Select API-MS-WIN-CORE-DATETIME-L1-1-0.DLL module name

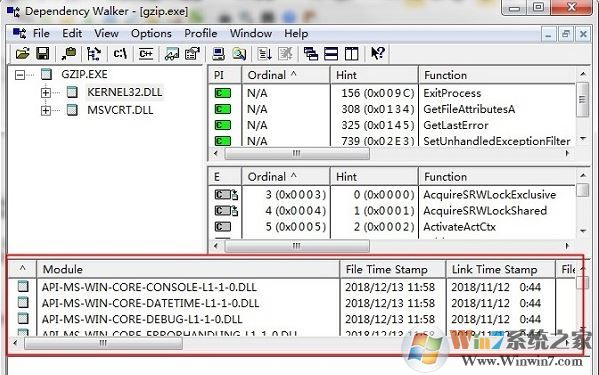coord(151,303)
